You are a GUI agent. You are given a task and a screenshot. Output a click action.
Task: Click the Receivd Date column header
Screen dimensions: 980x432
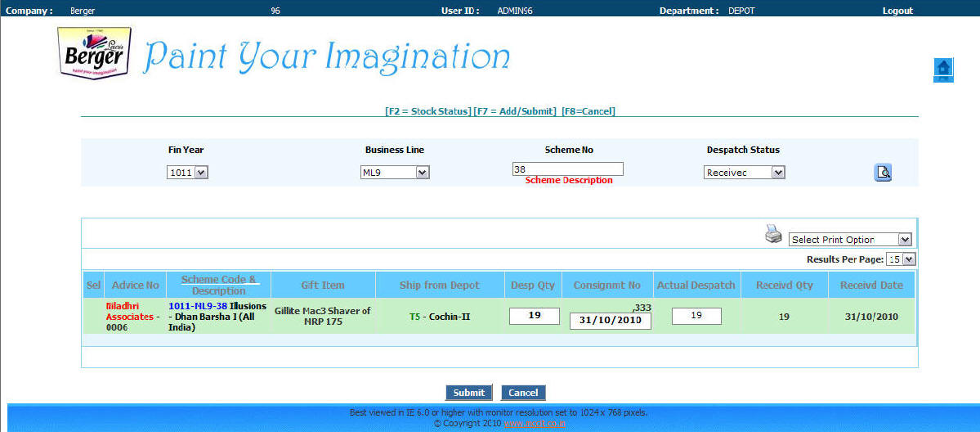click(x=871, y=285)
